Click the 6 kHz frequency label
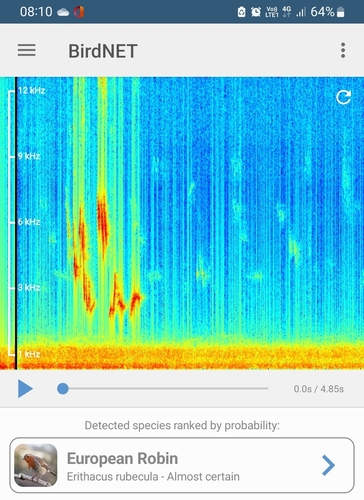The width and height of the screenshot is (364, 500). (x=29, y=222)
